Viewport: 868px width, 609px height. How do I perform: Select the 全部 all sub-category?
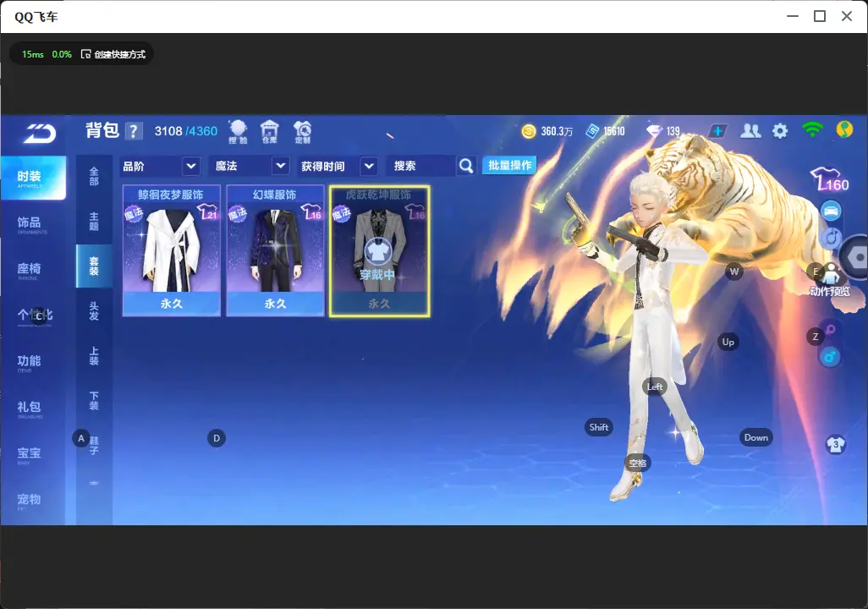tap(94, 177)
